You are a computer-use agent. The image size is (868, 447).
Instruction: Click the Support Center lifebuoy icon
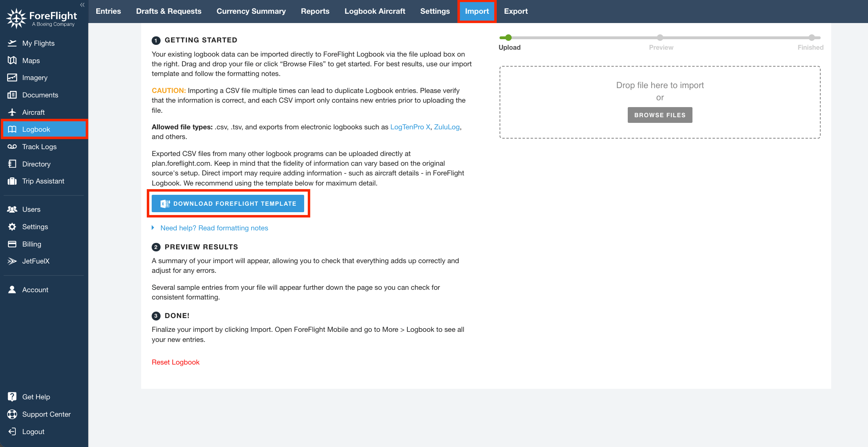pyautogui.click(x=12, y=414)
